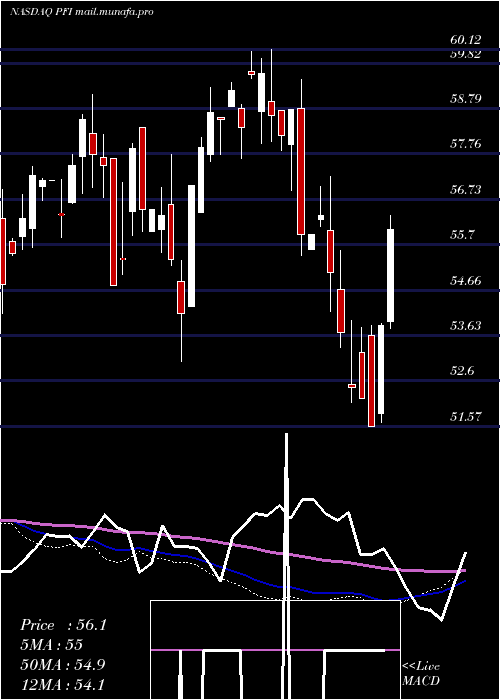Click the 53.63 price level label

tap(466, 326)
